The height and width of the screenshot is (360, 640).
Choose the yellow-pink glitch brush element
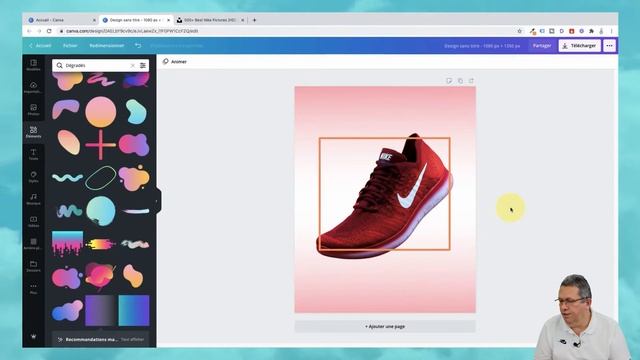(100, 244)
